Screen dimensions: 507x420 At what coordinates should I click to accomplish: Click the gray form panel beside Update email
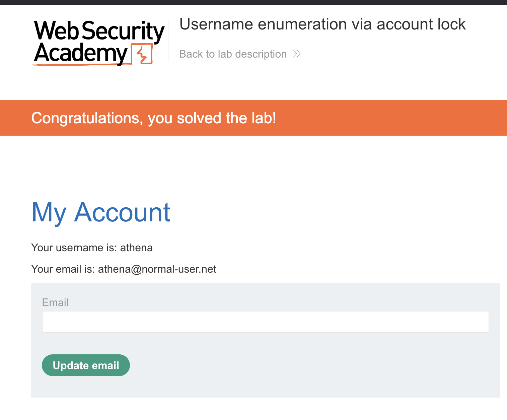[x=301, y=365]
